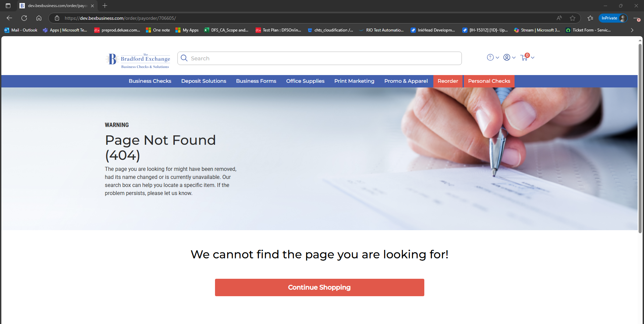
Task: Open the Office Supplies menu
Action: click(x=305, y=81)
